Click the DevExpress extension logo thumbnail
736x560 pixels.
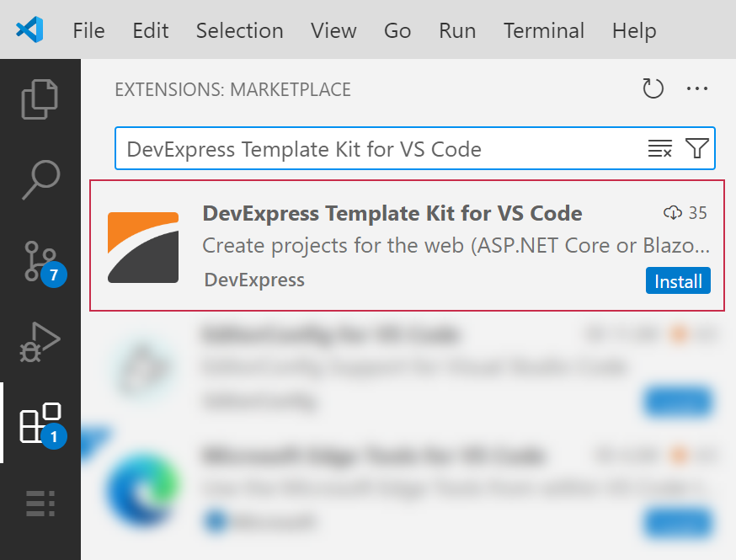click(143, 247)
